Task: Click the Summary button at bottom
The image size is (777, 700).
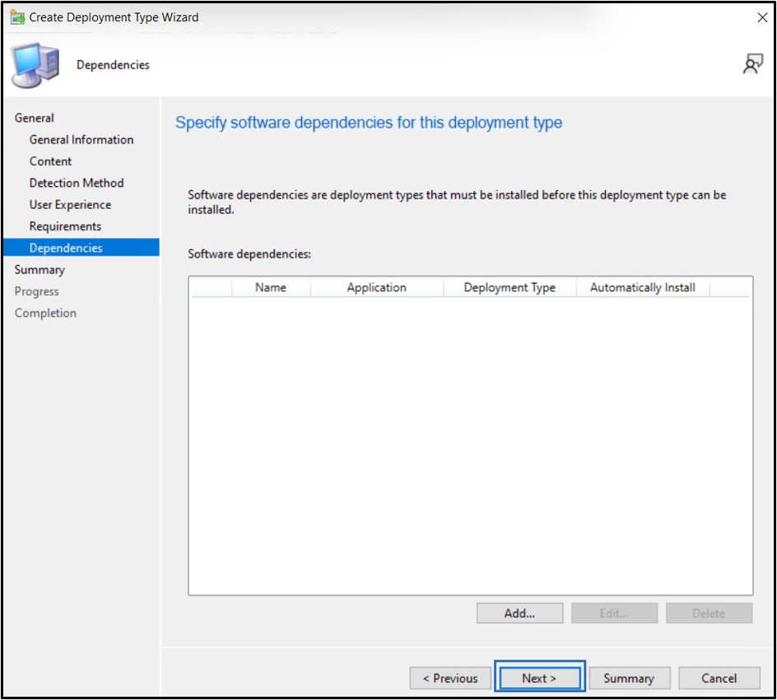Action: click(630, 679)
